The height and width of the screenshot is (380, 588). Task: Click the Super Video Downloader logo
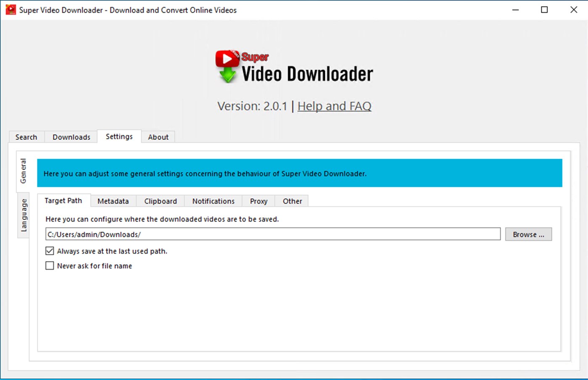[294, 66]
